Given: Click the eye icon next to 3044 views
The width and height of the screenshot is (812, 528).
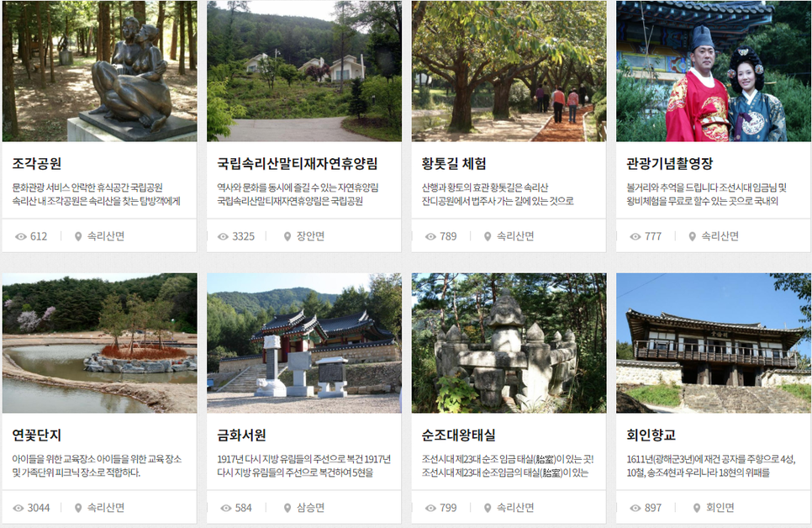Looking at the screenshot, I should coord(18,508).
